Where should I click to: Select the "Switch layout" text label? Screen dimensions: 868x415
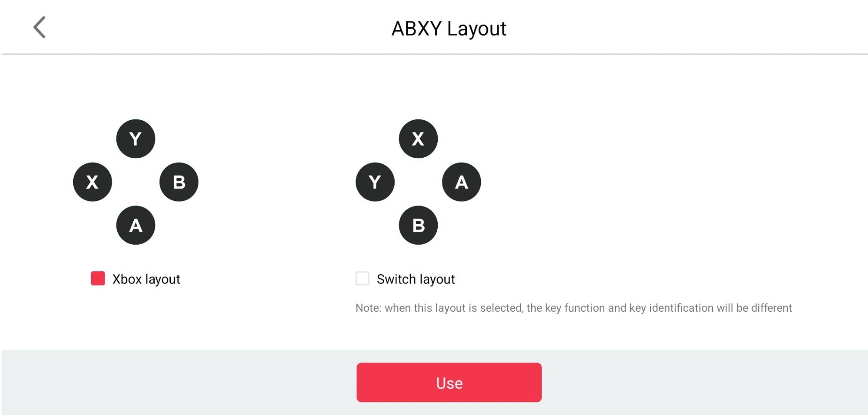tap(416, 279)
